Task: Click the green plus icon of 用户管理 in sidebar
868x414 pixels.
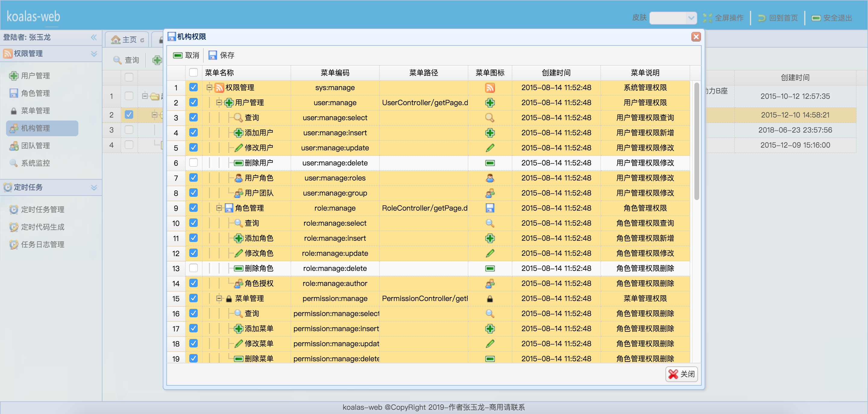Action: point(14,76)
